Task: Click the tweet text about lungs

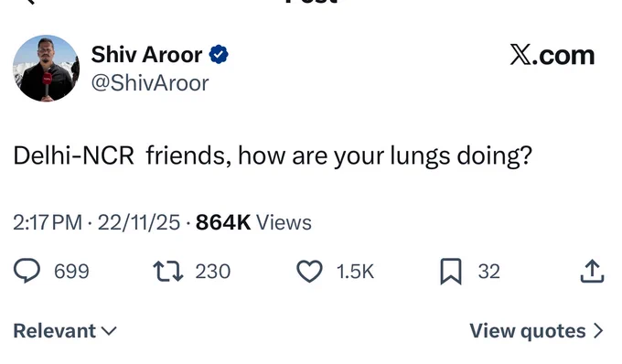Action: click(x=273, y=155)
